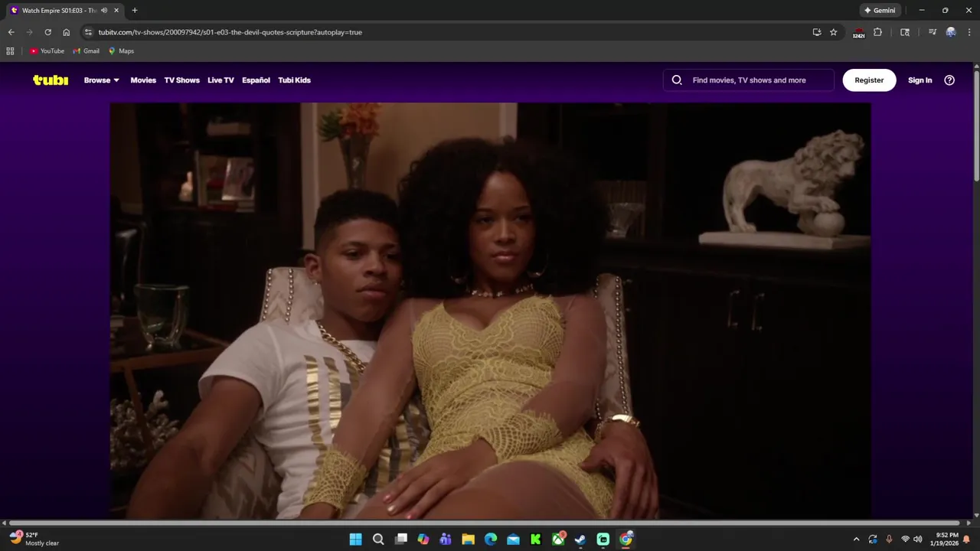Open the Live TV section

(x=220, y=80)
